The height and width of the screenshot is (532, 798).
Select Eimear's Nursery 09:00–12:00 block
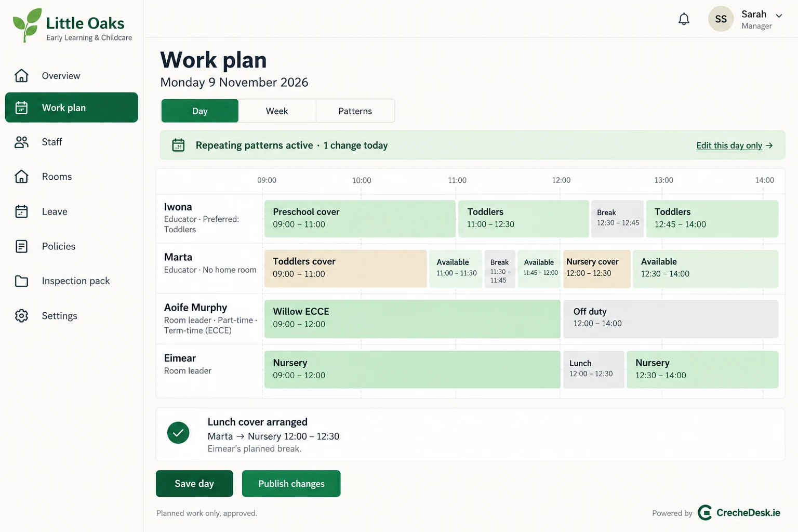tap(413, 369)
